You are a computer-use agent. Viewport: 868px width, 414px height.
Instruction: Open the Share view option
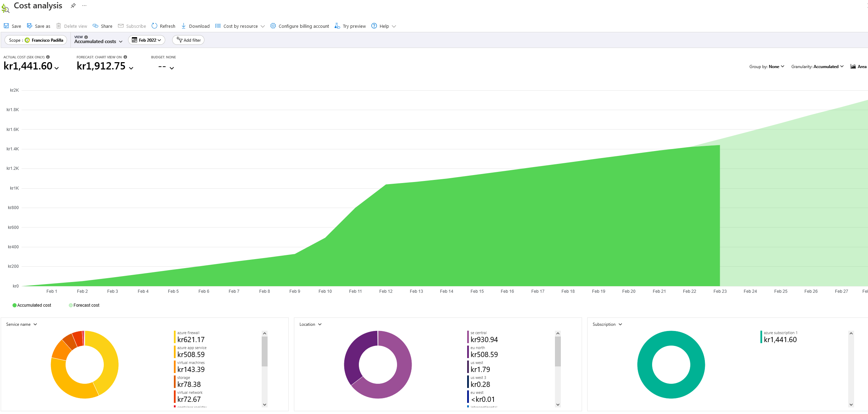point(102,26)
